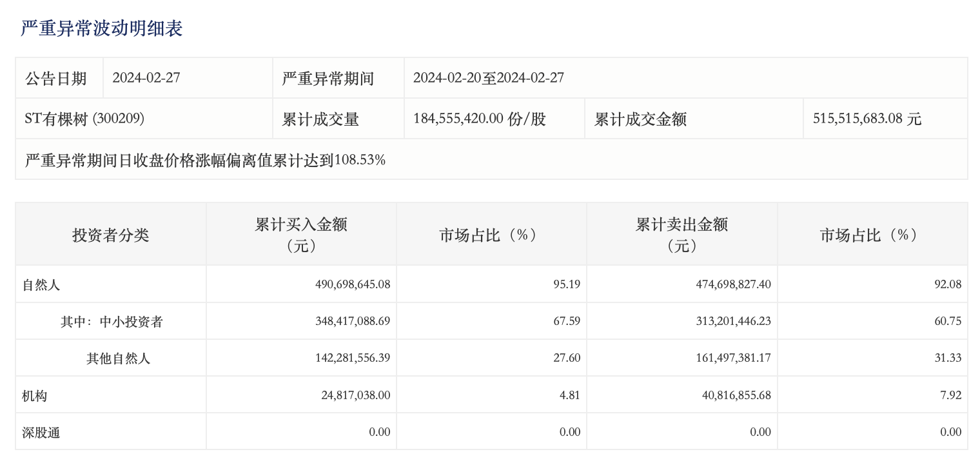980x463 pixels.
Task: Select the 其他自然人 row label
Action: [118, 358]
